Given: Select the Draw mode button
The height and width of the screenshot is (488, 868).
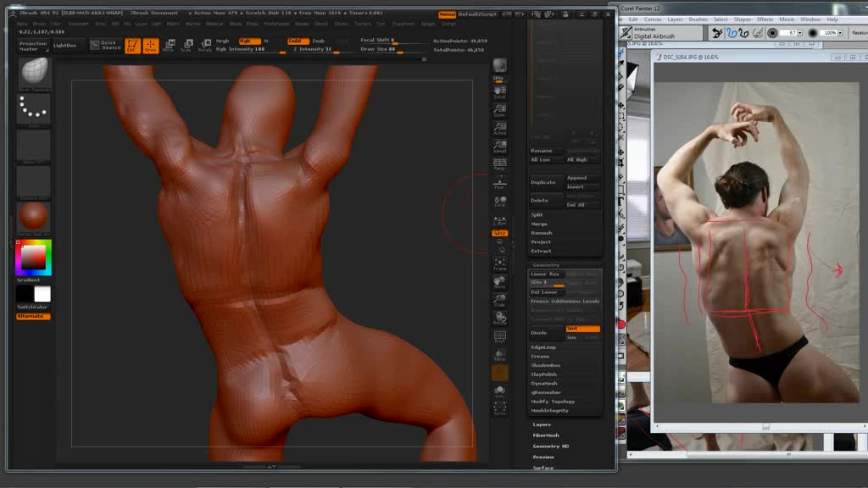Looking at the screenshot, I should (x=150, y=46).
